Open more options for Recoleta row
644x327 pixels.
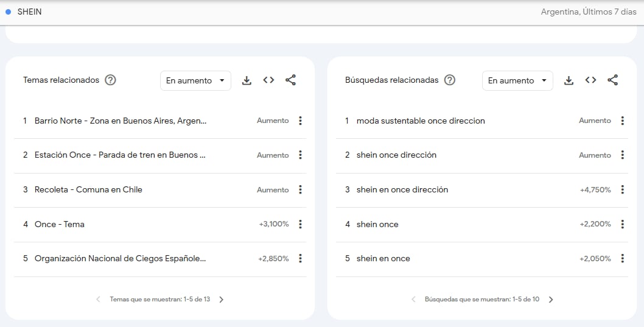300,189
